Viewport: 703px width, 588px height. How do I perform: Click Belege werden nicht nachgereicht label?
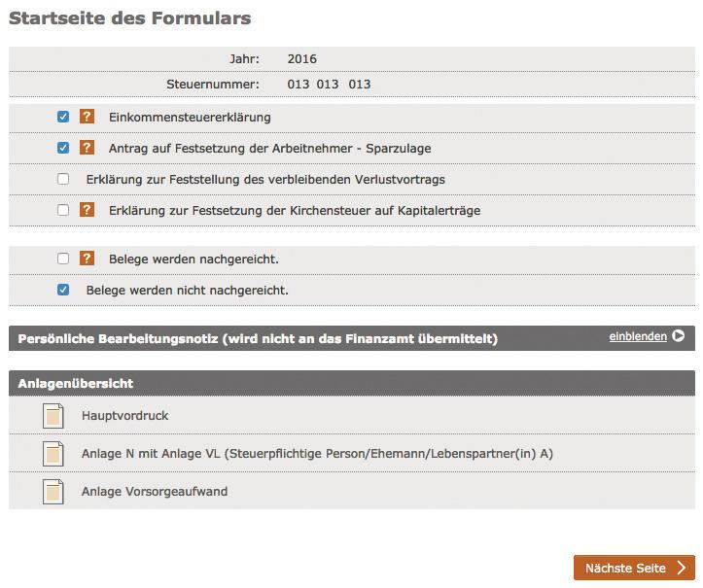point(187,290)
